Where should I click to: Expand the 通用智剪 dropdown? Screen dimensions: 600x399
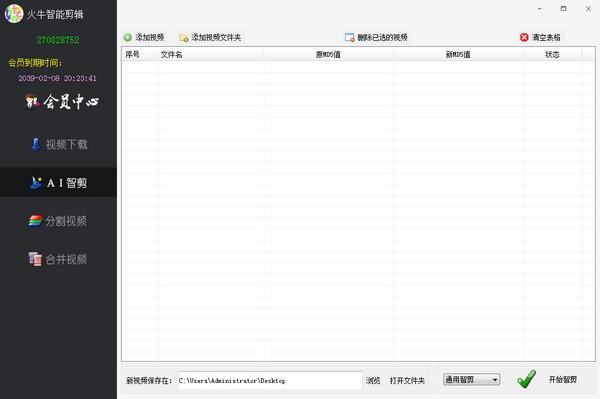[471, 379]
